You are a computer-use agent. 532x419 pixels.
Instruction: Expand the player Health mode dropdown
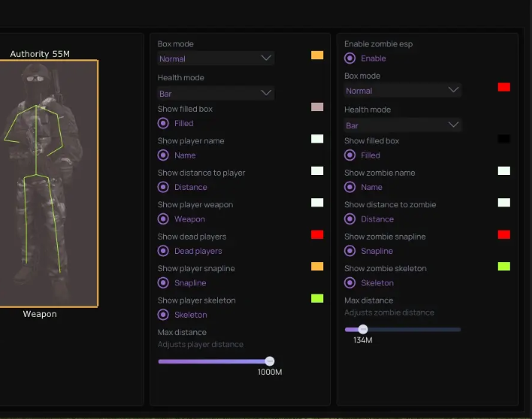pos(216,94)
